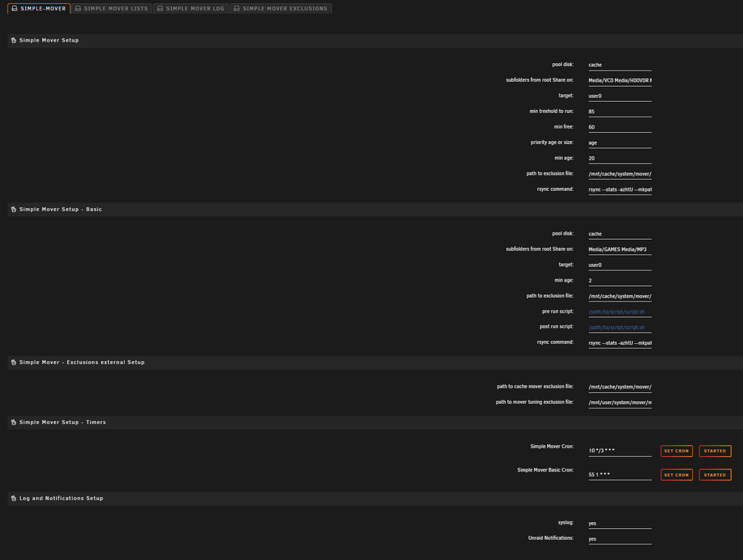743x560 pixels.
Task: Click the Simple Mover Setup section icon
Action: pos(13,40)
